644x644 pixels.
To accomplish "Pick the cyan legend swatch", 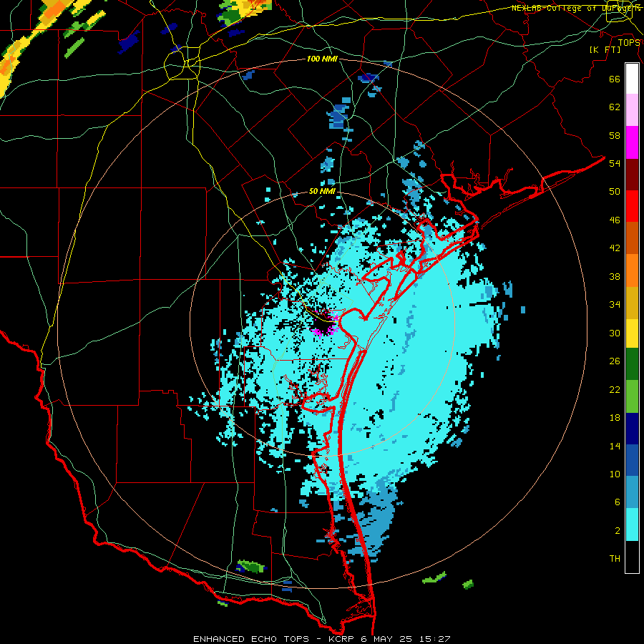I will tap(632, 525).
